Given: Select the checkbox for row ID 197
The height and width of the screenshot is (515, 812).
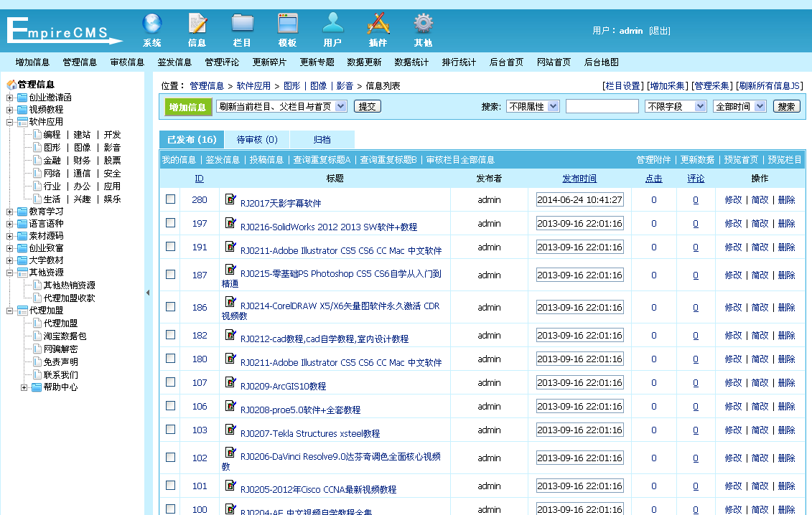Looking at the screenshot, I should (170, 223).
